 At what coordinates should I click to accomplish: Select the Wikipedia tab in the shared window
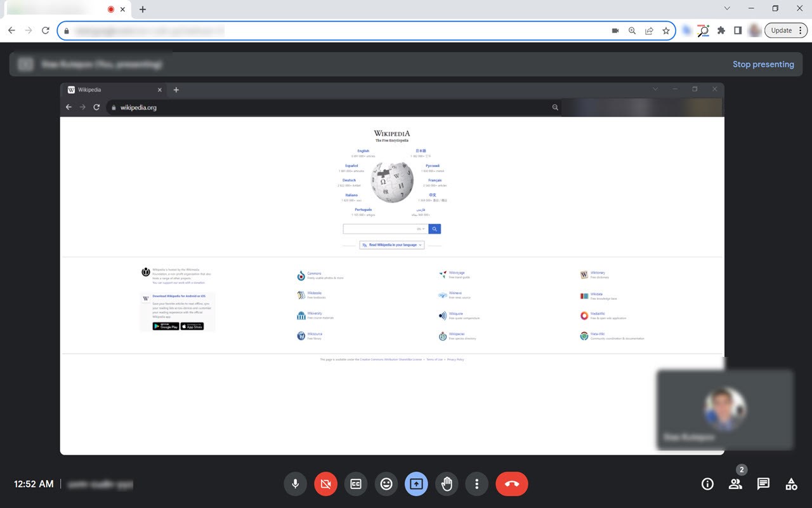pos(113,90)
